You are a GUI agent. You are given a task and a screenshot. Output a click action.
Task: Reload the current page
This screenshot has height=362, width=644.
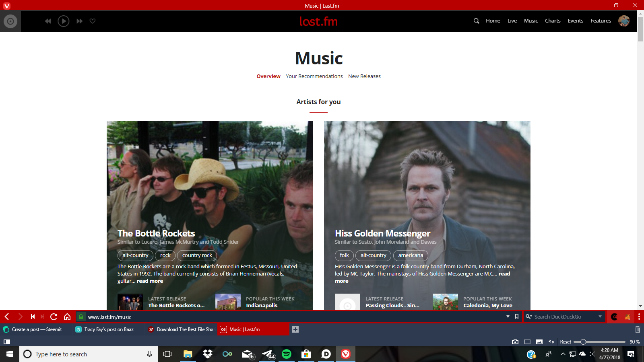[x=54, y=317]
